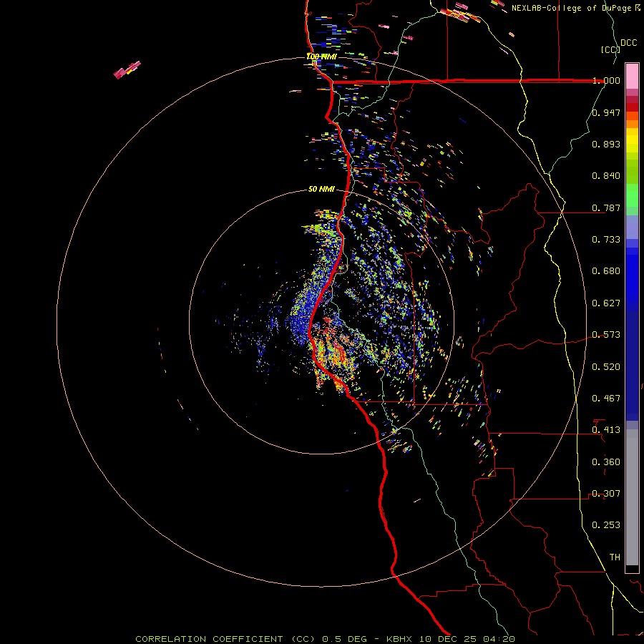This screenshot has height=644, width=644.
Task: Pick the pink segment of the color bar
Action: (632, 76)
